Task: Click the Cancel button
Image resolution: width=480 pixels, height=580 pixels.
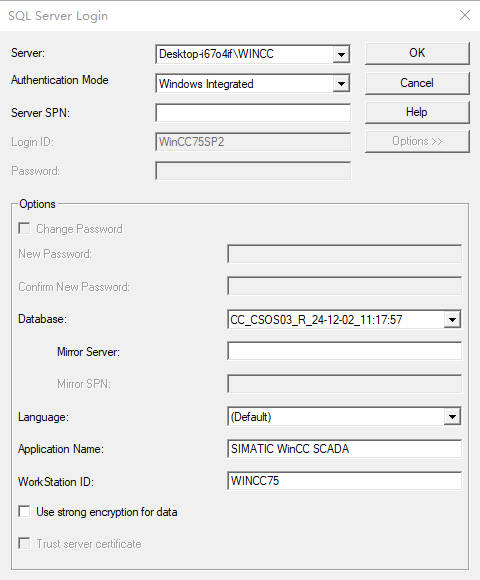Action: pos(417,83)
